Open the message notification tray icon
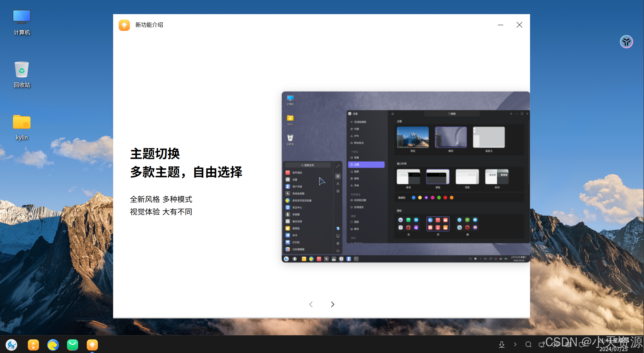 [x=582, y=345]
